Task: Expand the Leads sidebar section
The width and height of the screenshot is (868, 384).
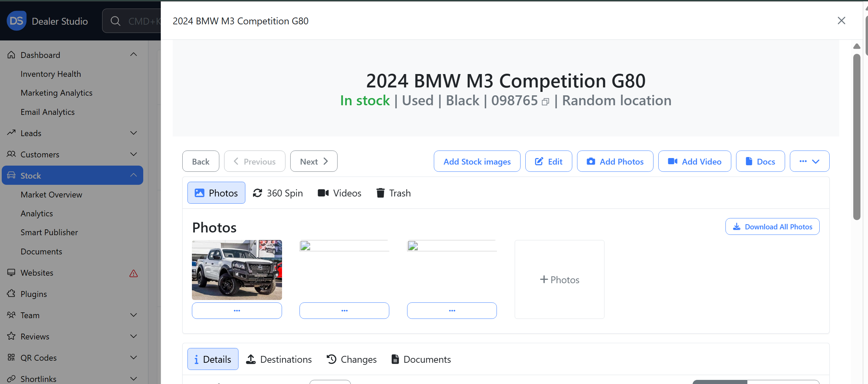Action: click(133, 133)
